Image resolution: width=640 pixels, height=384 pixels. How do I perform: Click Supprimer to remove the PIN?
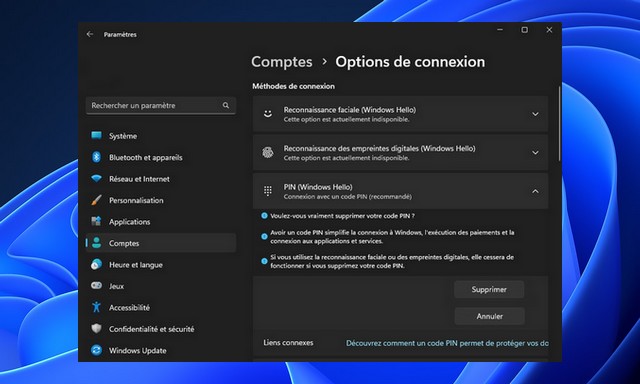[x=489, y=289]
